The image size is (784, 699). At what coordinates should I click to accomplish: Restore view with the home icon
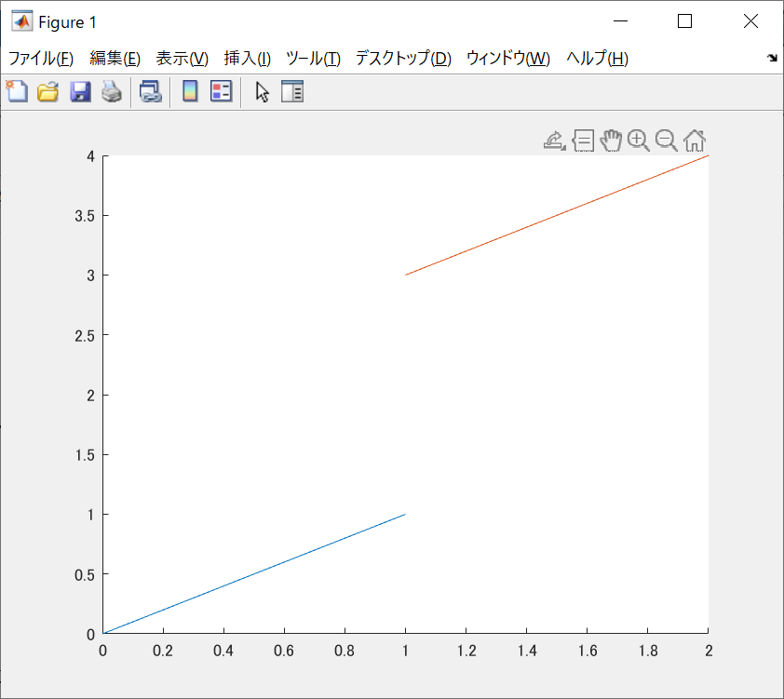click(x=695, y=141)
